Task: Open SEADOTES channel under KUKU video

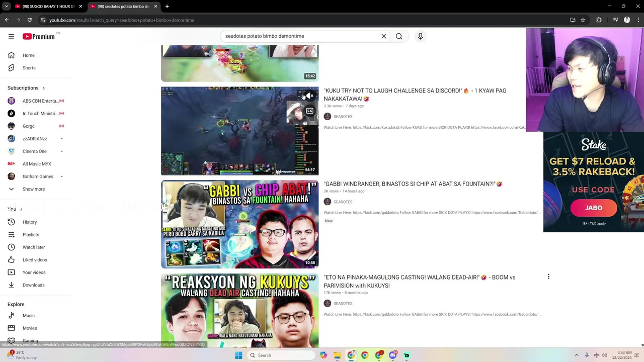Action: point(343,117)
